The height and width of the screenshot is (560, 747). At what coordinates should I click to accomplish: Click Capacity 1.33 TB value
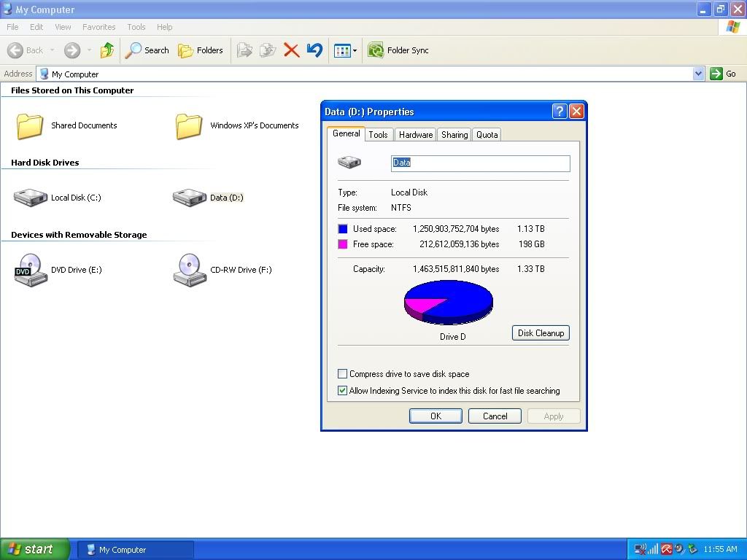[531, 269]
